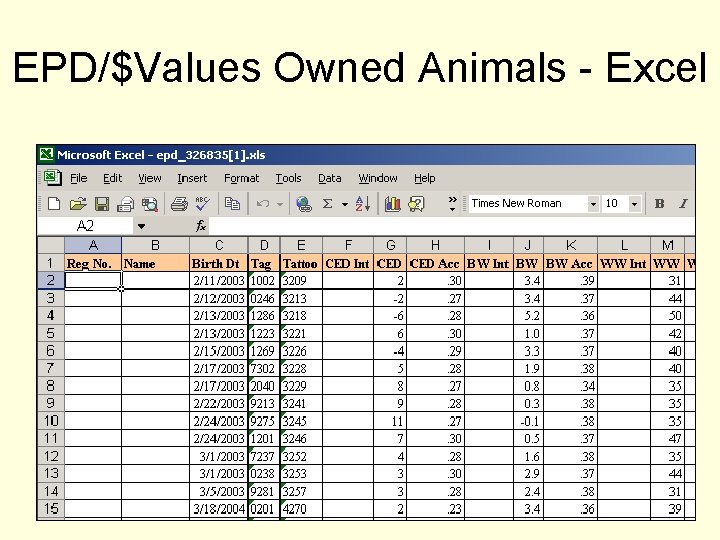Select row 15 header

[51, 508]
